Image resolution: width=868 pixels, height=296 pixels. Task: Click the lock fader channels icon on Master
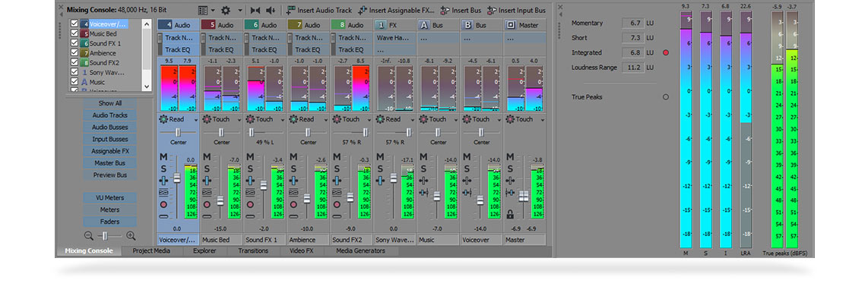tap(510, 215)
